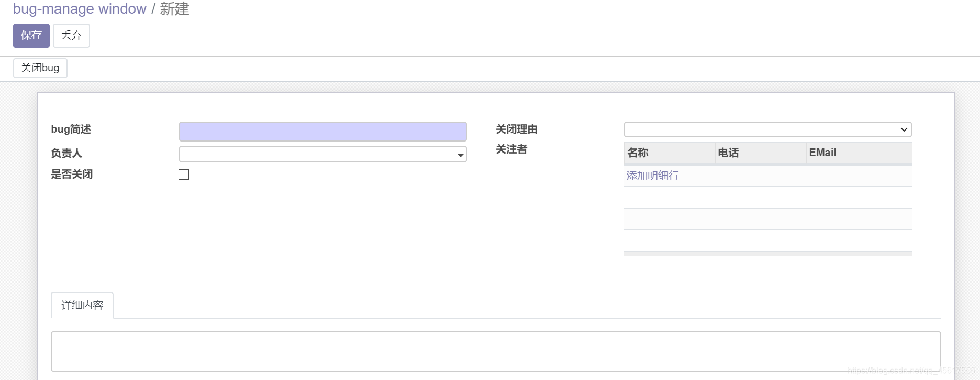Sort by the 名称 column header

pos(670,153)
